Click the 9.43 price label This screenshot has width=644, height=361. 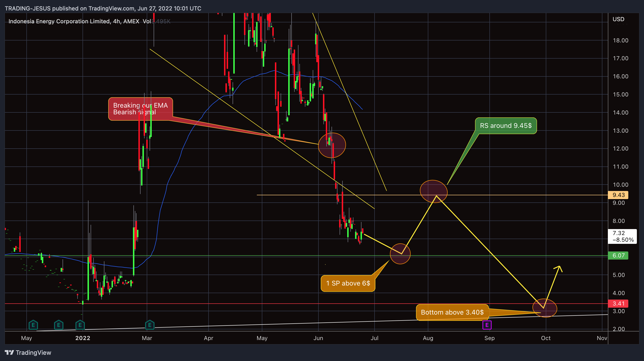618,195
